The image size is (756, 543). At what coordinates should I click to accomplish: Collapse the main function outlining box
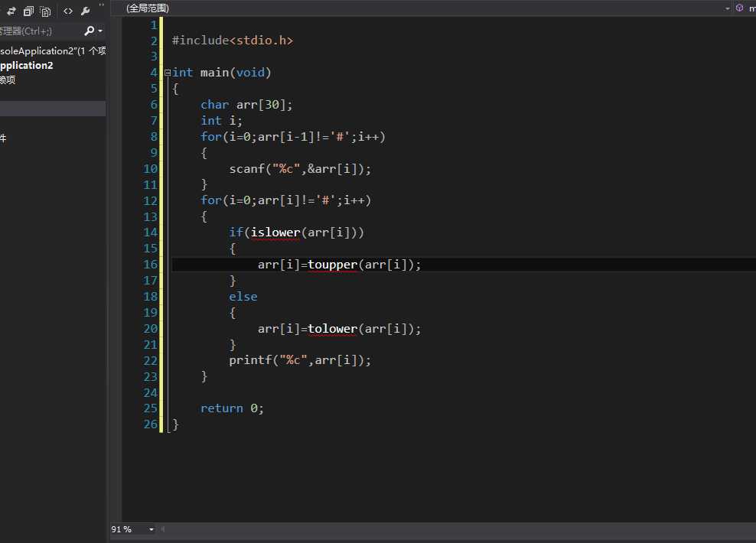(168, 73)
